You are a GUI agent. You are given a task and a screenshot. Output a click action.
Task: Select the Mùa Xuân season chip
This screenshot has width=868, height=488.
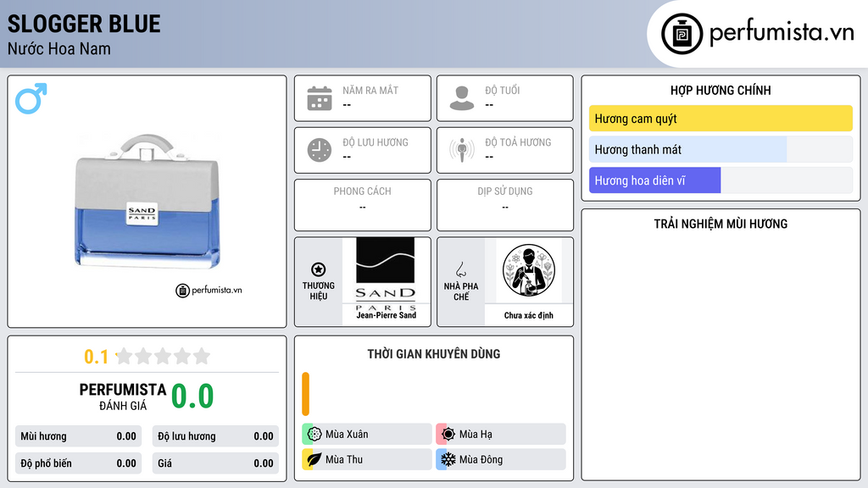(x=367, y=435)
